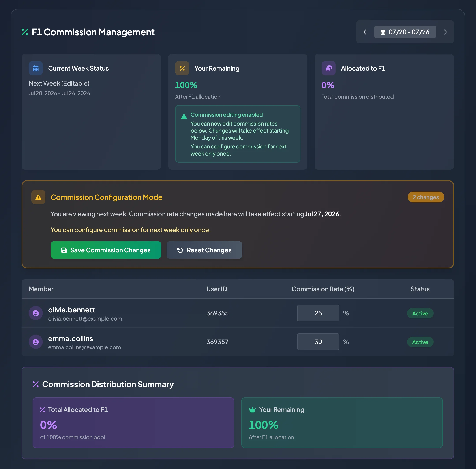This screenshot has width=476, height=469.
Task: Click user ID 369357
Action: click(x=217, y=342)
